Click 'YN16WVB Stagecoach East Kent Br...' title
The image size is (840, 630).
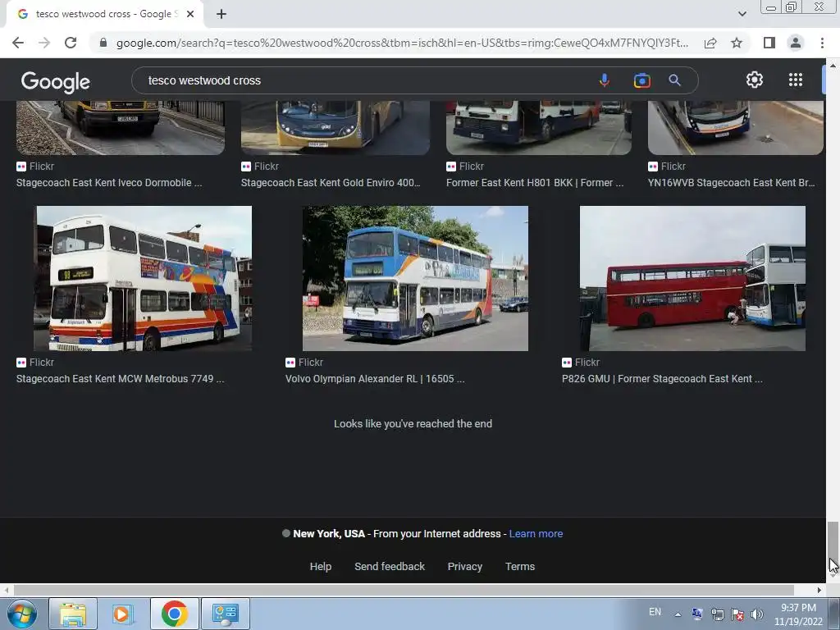(731, 183)
